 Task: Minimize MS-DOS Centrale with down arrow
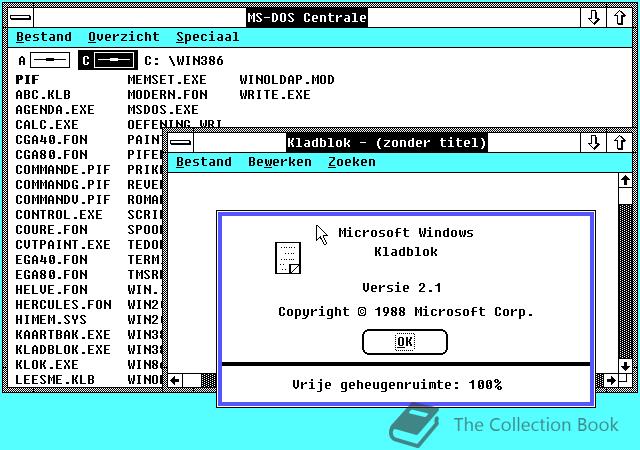point(593,18)
